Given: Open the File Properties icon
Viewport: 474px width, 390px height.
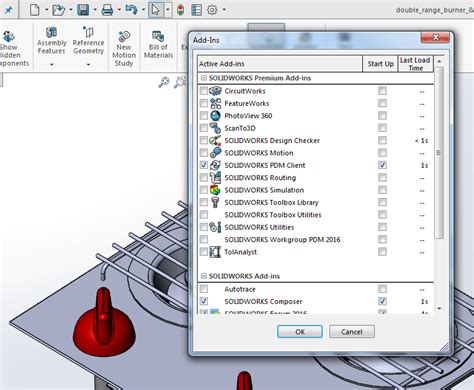Looking at the screenshot, I should coord(196,10).
